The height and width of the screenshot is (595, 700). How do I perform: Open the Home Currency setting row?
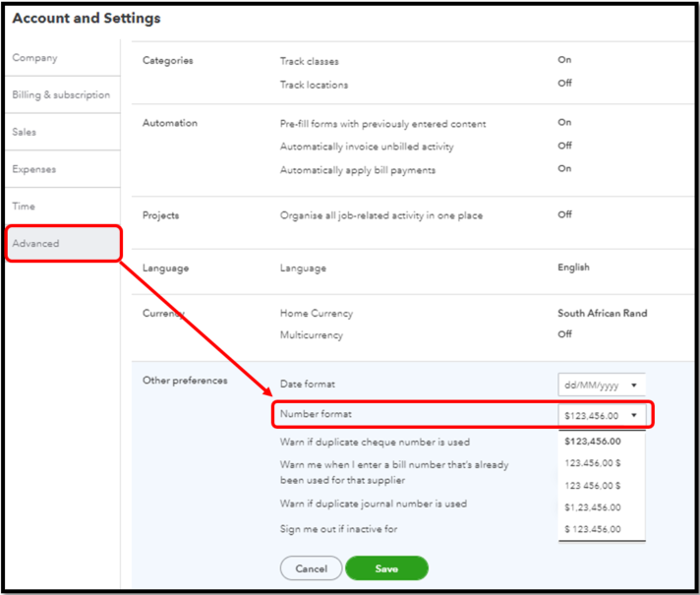click(413, 314)
